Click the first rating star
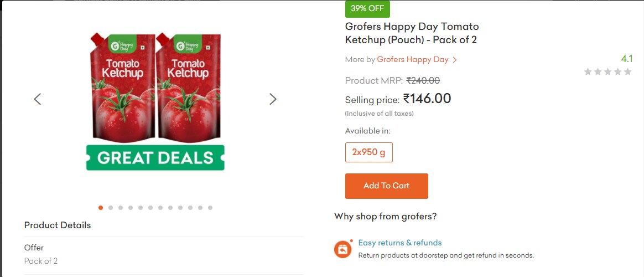This screenshot has height=277, width=644. tap(588, 72)
